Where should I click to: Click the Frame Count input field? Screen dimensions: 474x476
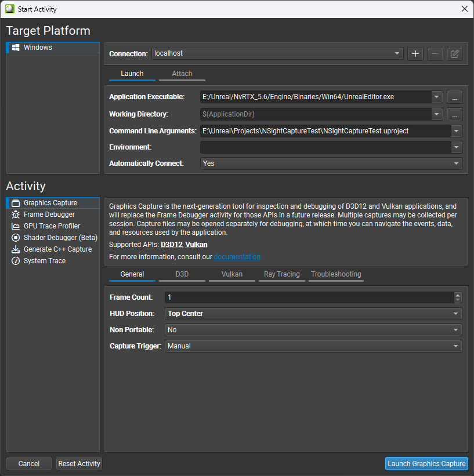tap(309, 297)
